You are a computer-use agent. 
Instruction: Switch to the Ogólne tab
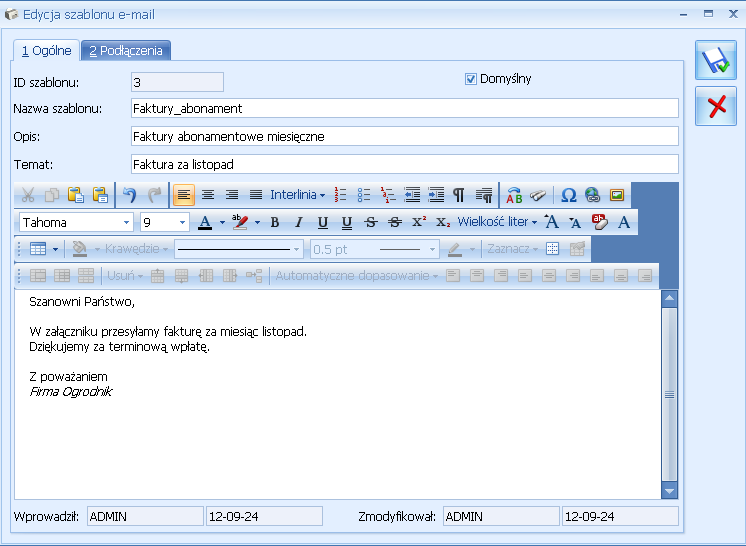[46, 50]
